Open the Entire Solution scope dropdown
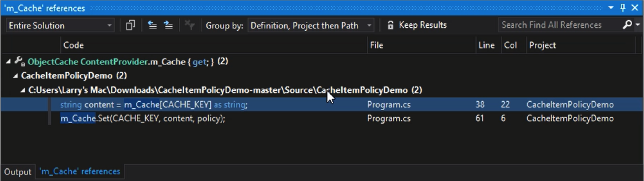This screenshot has height=181, width=644. 60,26
